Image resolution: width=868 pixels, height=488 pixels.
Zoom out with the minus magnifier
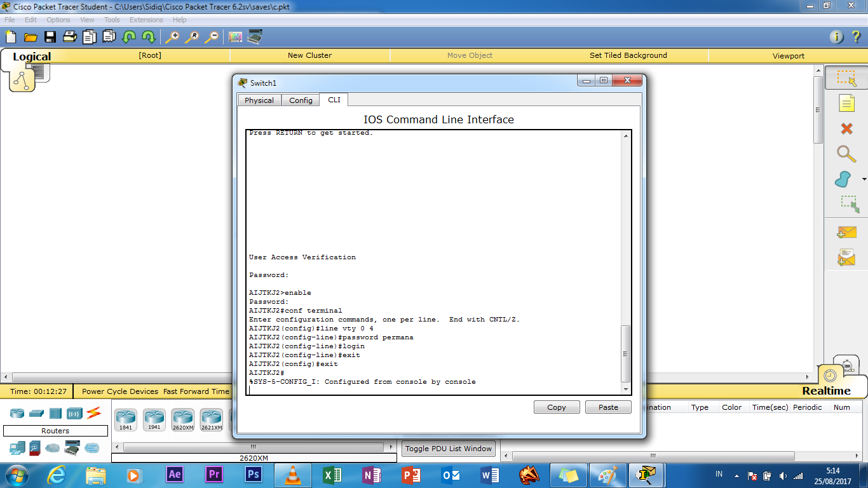click(211, 37)
